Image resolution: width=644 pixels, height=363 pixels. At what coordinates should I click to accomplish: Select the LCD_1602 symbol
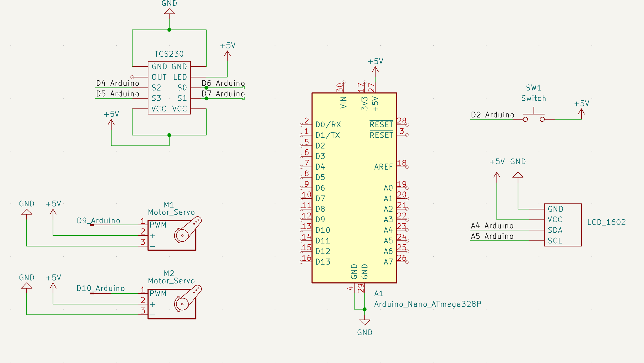[x=563, y=225]
